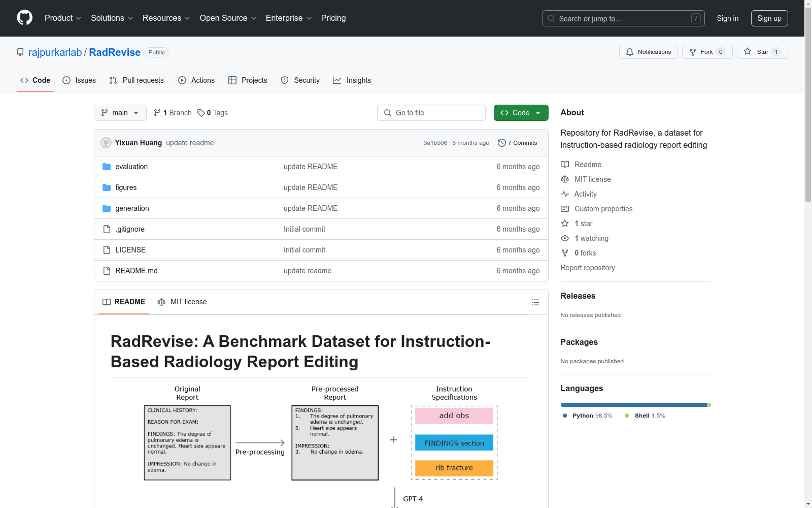Click the search magnifier icon in header
This screenshot has width=812, height=508.
[x=551, y=18]
